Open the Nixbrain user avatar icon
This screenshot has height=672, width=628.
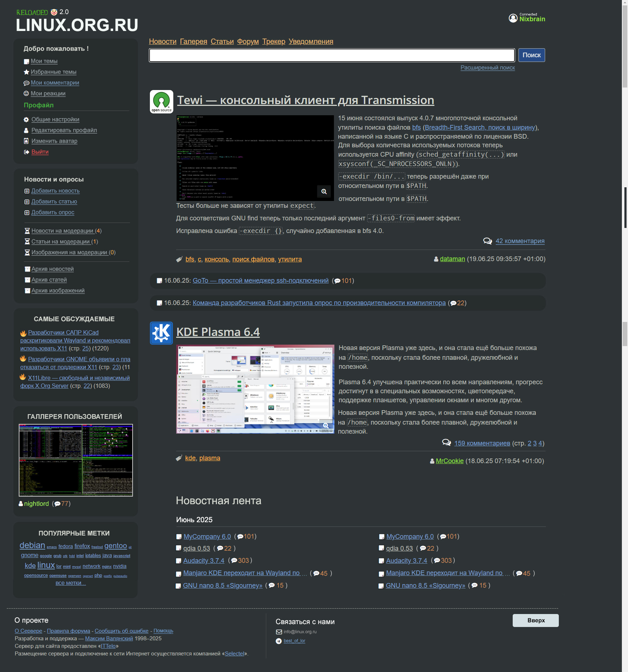[x=513, y=18]
